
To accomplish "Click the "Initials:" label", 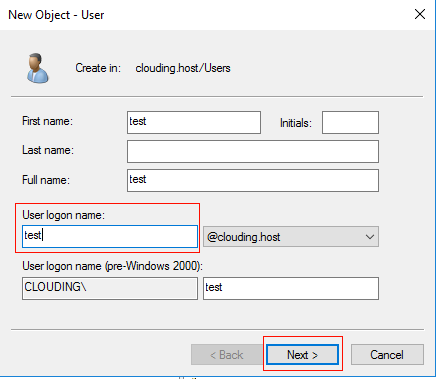I will (296, 123).
